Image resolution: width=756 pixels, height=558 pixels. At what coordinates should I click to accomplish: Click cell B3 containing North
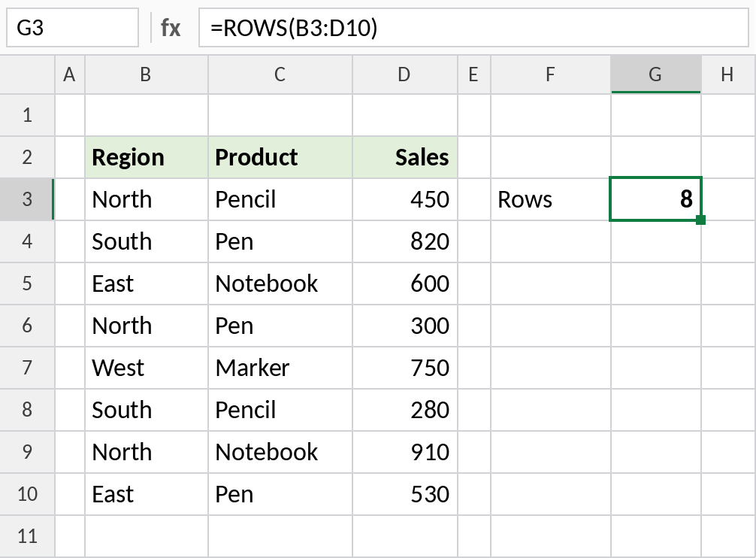146,199
